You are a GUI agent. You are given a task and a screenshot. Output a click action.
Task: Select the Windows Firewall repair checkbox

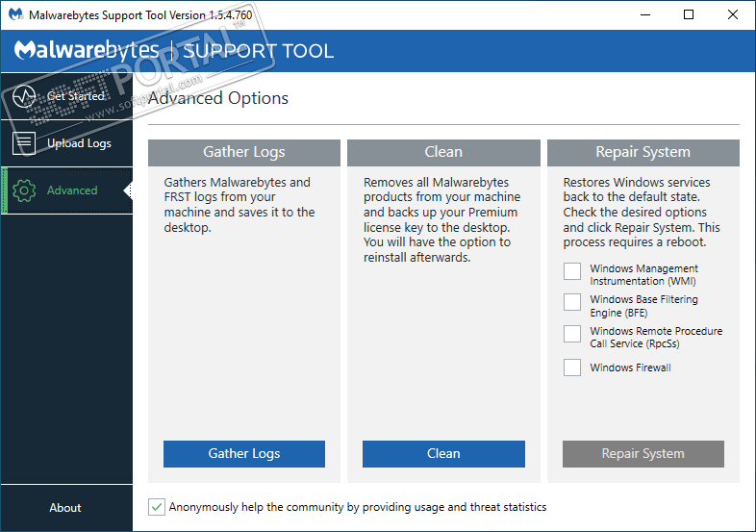(572, 367)
